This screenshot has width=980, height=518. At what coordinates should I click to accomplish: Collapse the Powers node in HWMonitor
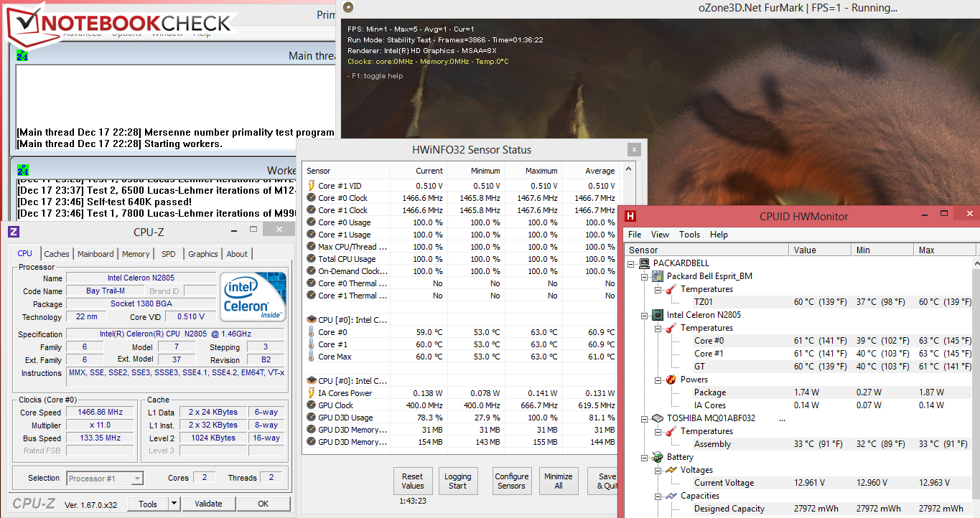pos(658,380)
